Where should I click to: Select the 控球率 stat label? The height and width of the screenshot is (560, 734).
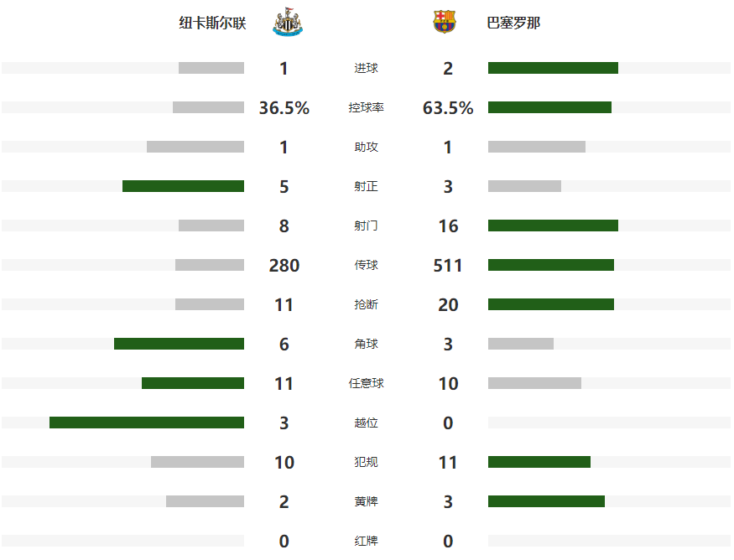pos(366,108)
